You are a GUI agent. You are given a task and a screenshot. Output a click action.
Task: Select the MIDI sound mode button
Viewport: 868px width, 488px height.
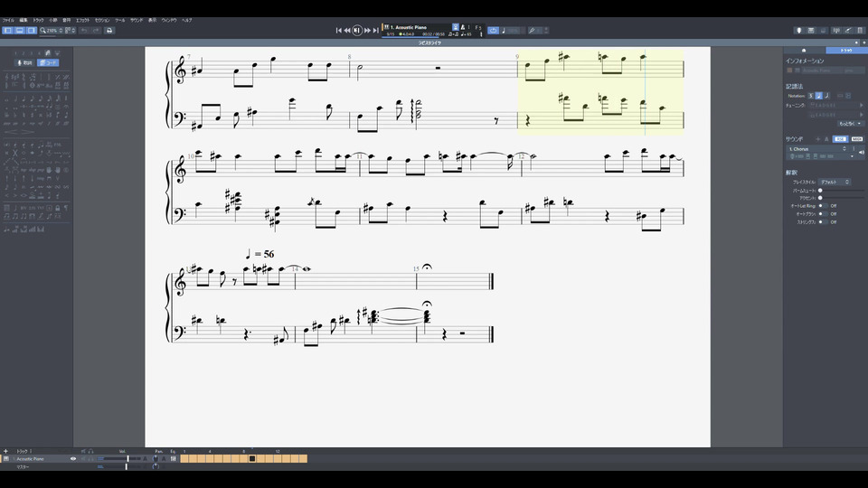[857, 139]
